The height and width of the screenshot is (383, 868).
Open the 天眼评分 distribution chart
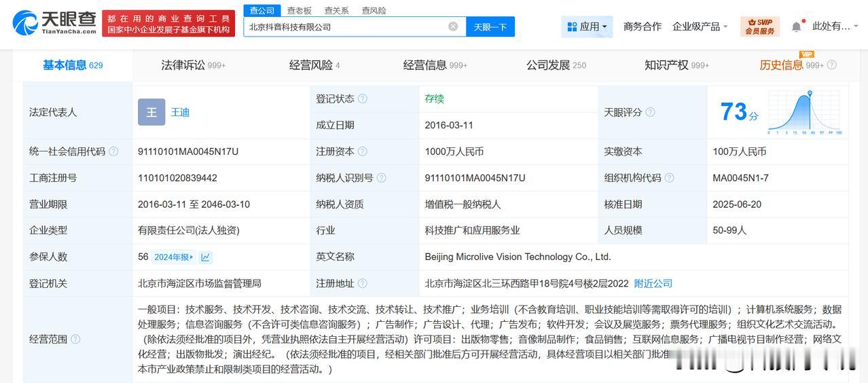coord(805,112)
